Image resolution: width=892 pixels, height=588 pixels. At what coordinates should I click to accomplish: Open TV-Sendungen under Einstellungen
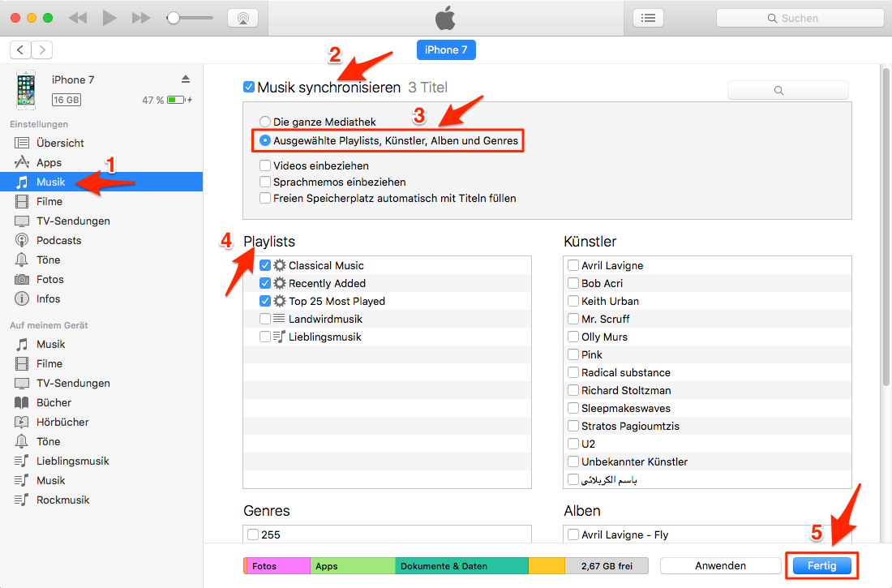[101, 221]
